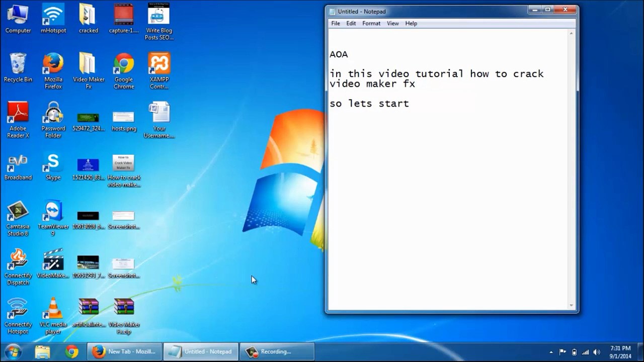The height and width of the screenshot is (362, 644).
Task: Select the TeamViewer 9 shortcut
Action: click(x=53, y=219)
